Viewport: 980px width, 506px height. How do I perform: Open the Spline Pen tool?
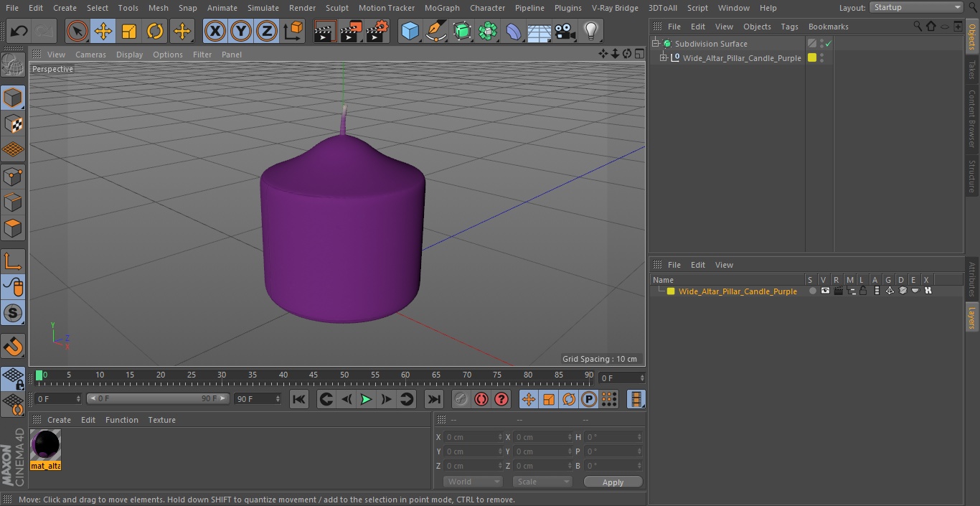435,31
